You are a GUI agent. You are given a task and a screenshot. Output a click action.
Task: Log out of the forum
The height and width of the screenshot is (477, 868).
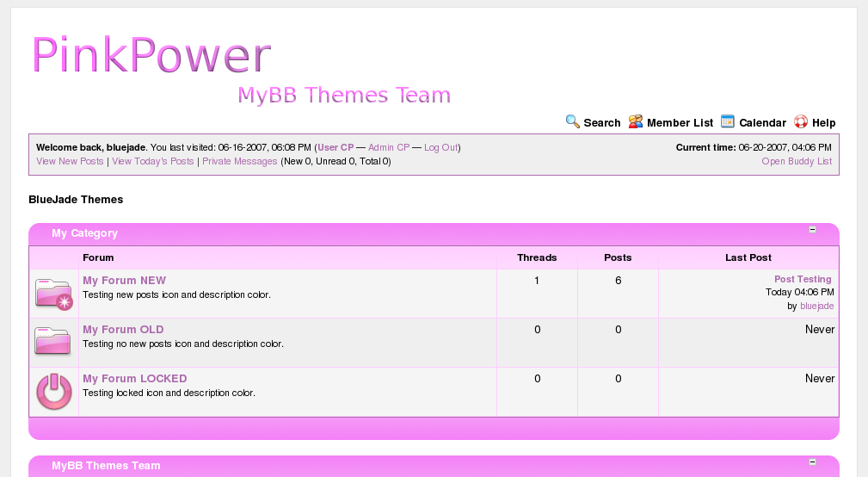click(x=440, y=148)
